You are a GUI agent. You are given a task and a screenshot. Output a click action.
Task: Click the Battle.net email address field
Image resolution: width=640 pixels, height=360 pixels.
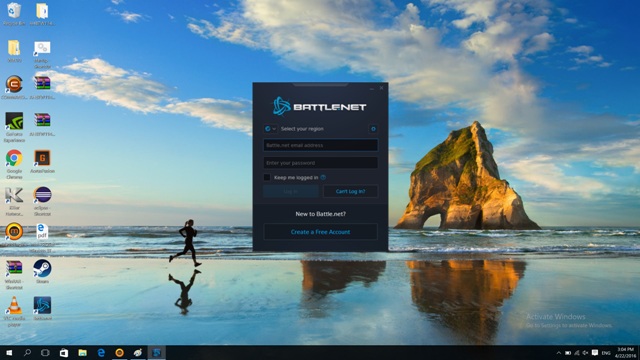pos(320,145)
